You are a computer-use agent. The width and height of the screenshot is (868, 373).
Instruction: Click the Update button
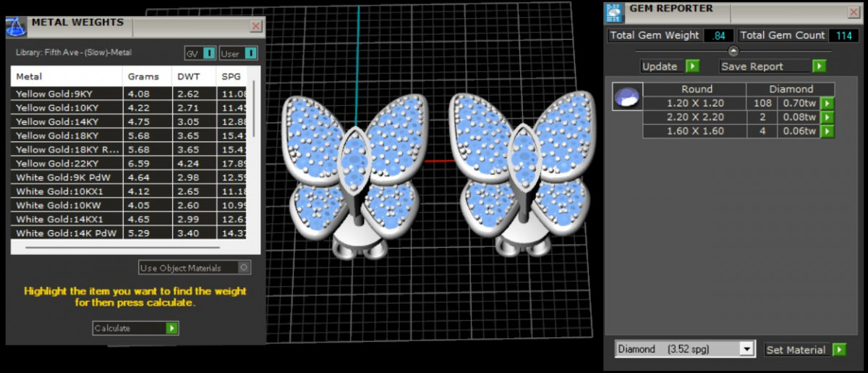[x=663, y=66]
